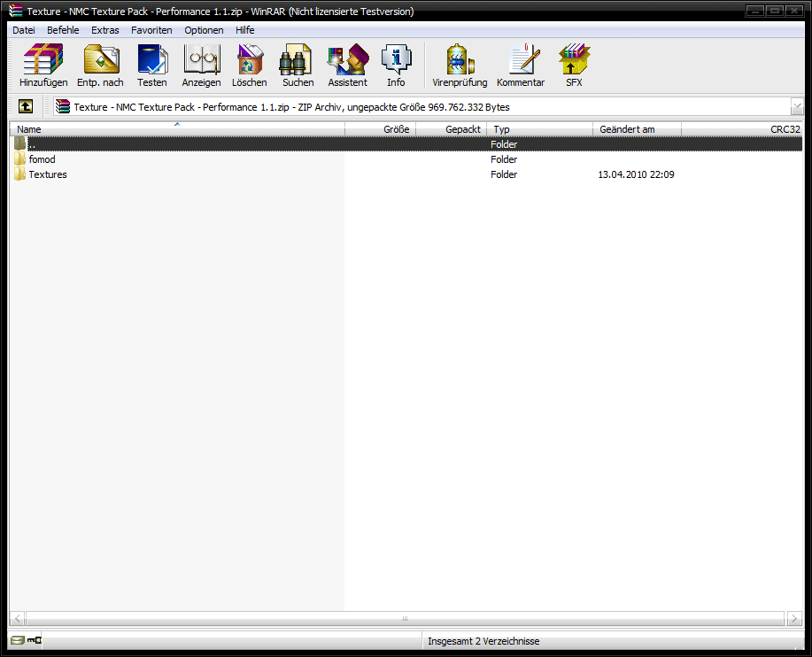Image resolution: width=812 pixels, height=657 pixels.
Task: Click the drive icon in status bar
Action: coord(18,640)
